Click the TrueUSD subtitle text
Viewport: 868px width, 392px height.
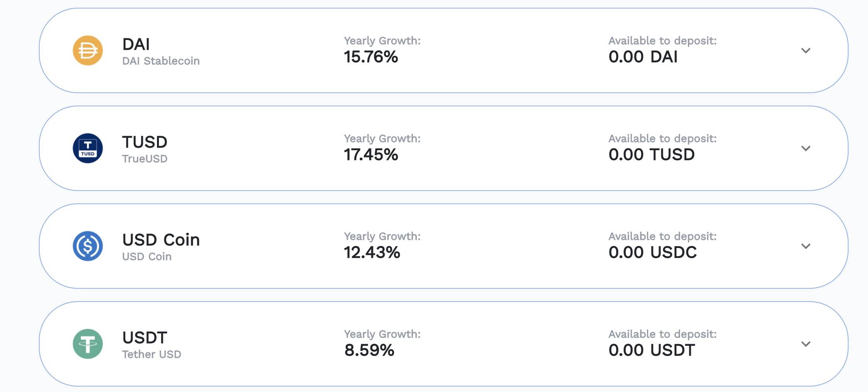(x=145, y=159)
